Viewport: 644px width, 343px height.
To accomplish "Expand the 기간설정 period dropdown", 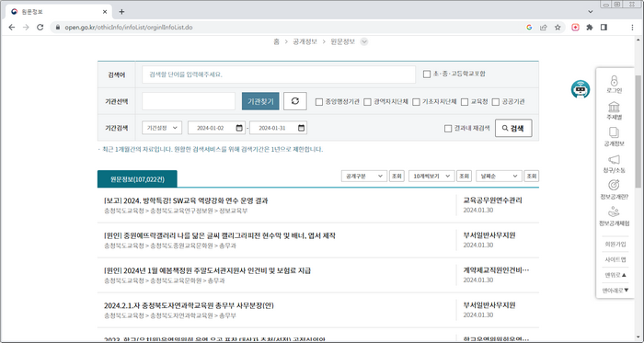I will (162, 128).
